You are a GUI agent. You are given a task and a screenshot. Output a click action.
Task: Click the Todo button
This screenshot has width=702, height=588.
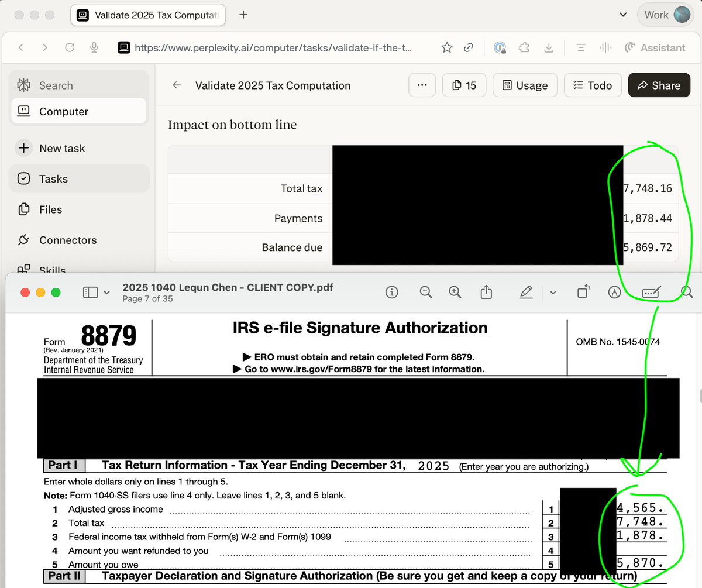(x=591, y=85)
